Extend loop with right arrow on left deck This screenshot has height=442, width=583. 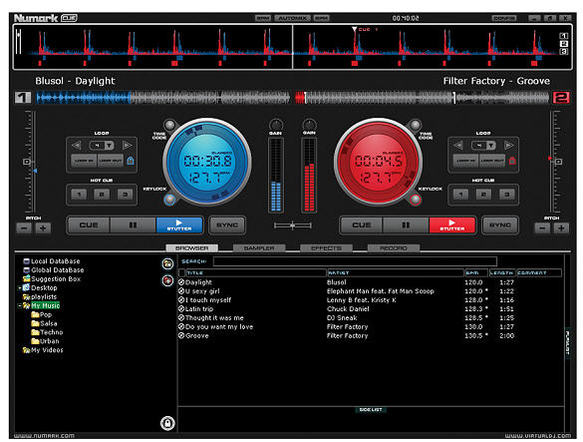pos(127,145)
